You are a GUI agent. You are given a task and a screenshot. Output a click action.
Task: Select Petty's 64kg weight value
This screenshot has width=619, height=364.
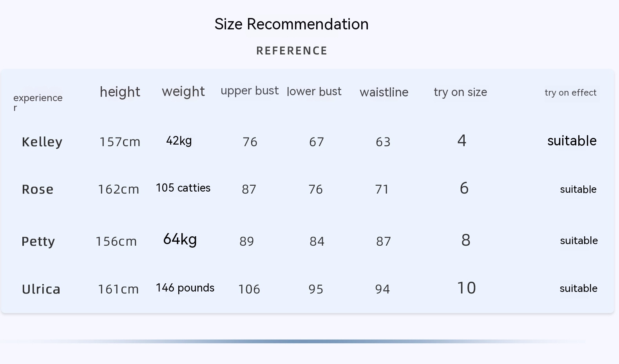(180, 239)
